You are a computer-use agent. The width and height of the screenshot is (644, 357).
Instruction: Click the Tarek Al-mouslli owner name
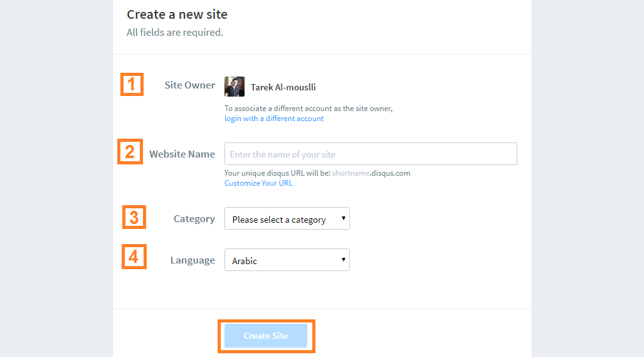(x=283, y=87)
